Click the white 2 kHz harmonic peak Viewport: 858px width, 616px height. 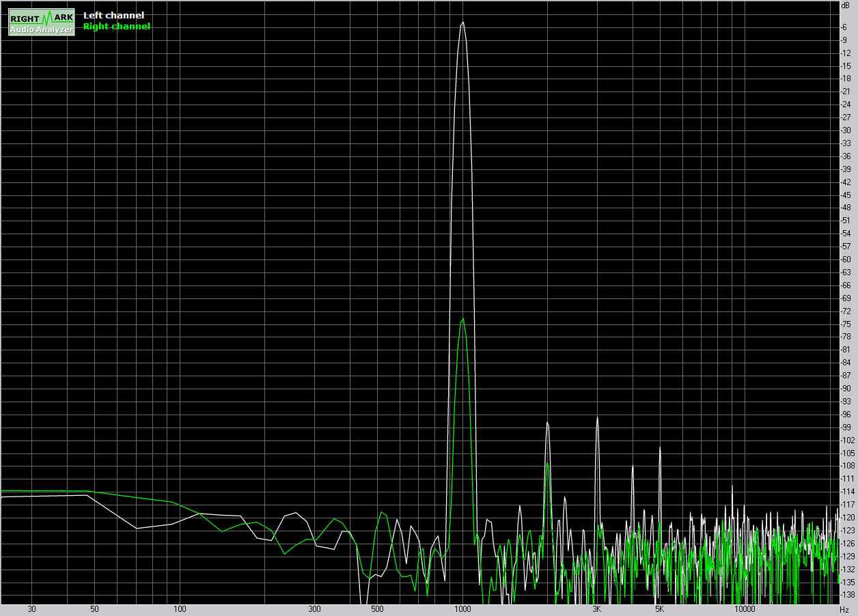[x=547, y=423]
